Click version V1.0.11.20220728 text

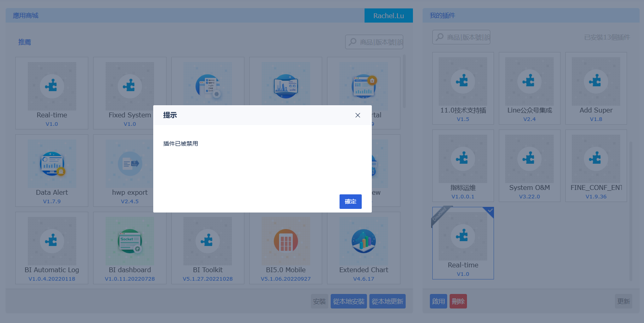[130, 279]
